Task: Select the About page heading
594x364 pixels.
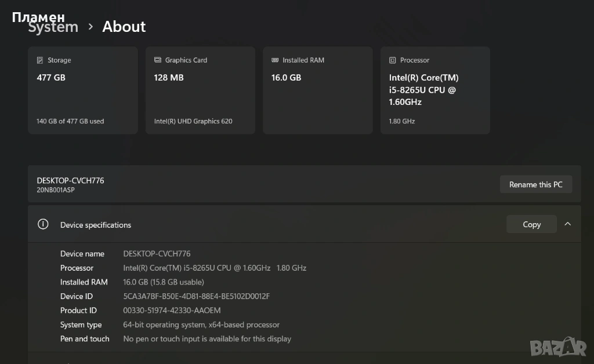Action: [124, 27]
